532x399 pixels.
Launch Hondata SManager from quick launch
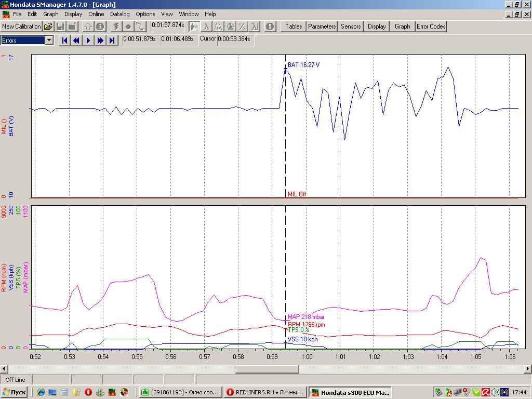[x=112, y=393]
